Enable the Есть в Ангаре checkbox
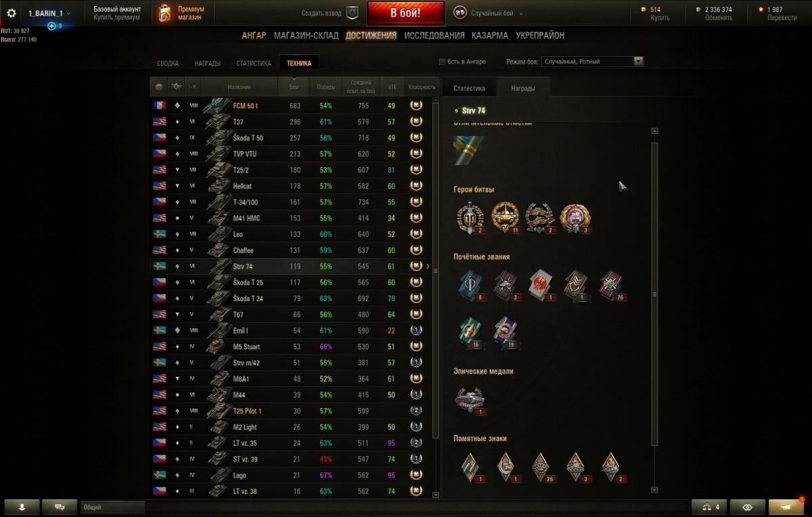 click(443, 62)
